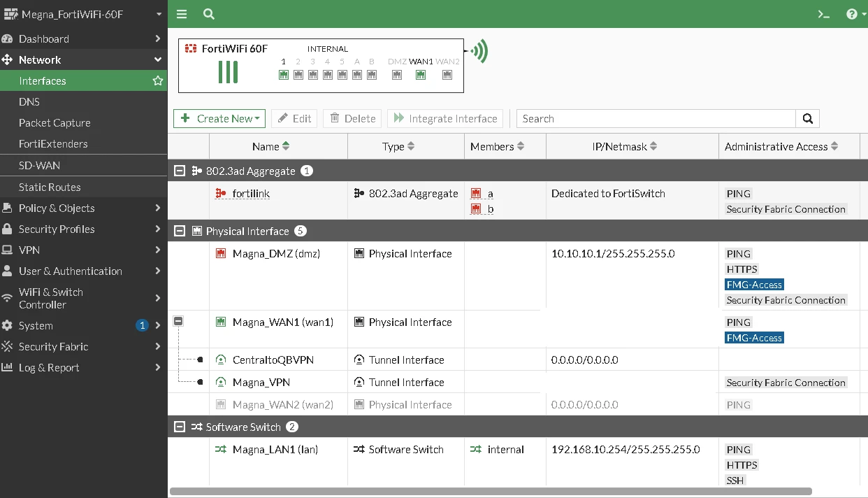The width and height of the screenshot is (868, 498).
Task: Click member b of fortilink
Action: click(483, 209)
